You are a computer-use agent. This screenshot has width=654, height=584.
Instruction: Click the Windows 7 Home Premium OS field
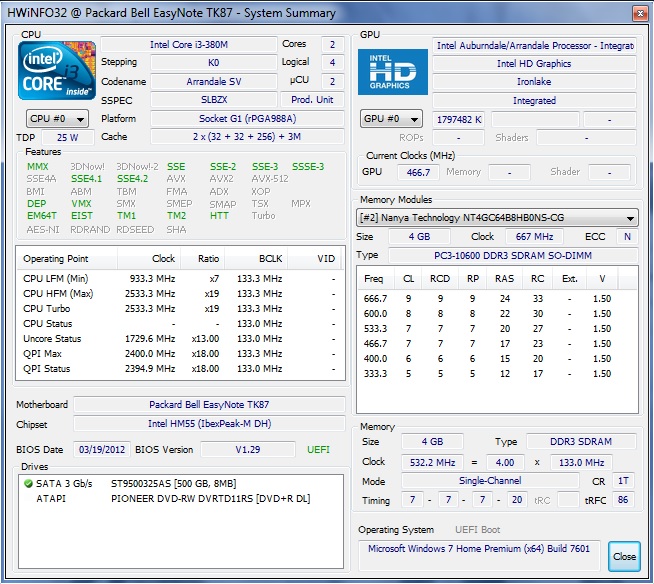point(478,549)
